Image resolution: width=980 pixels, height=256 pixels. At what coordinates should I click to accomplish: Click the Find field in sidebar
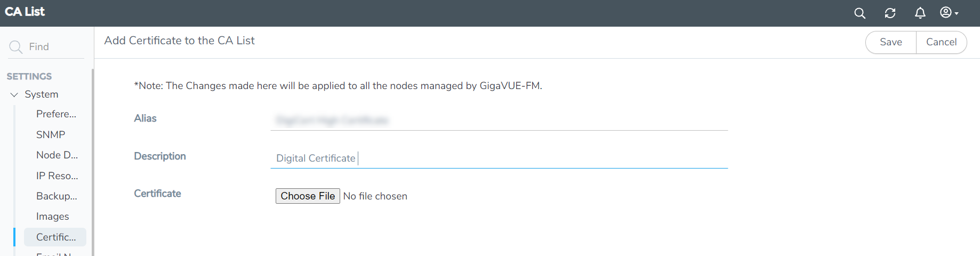click(x=53, y=47)
